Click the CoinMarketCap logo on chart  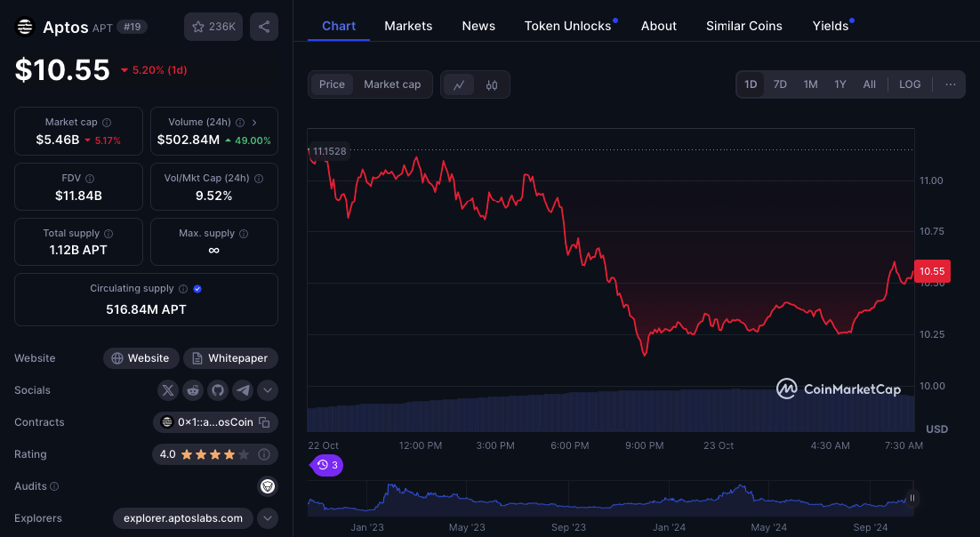click(x=838, y=389)
